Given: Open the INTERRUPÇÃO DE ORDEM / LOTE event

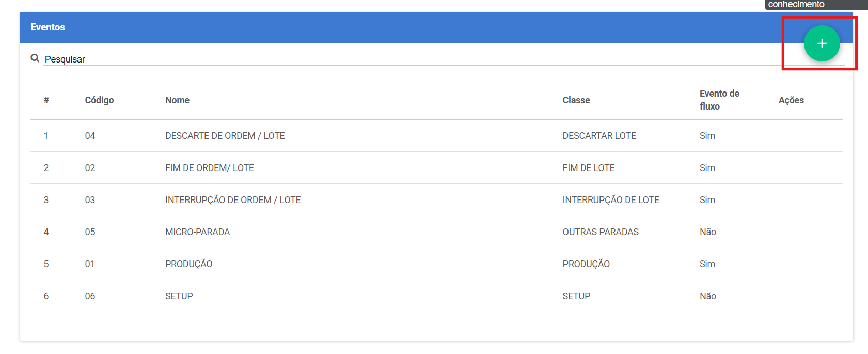Looking at the screenshot, I should coord(233,200).
